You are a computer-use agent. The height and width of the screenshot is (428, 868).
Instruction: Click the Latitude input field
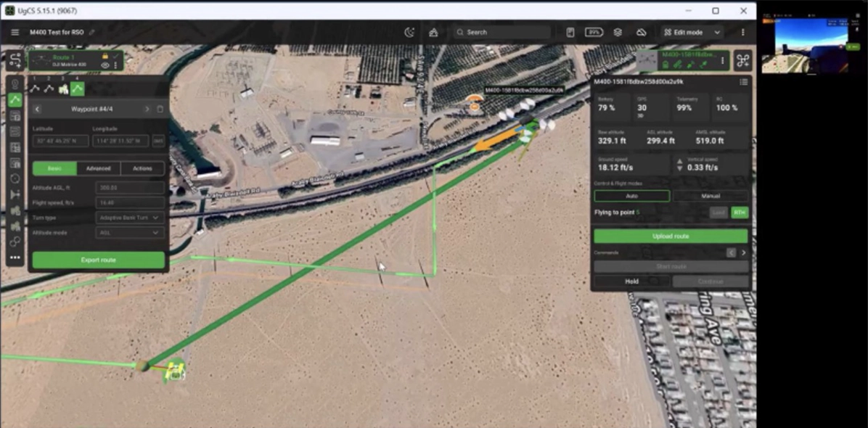pos(60,141)
